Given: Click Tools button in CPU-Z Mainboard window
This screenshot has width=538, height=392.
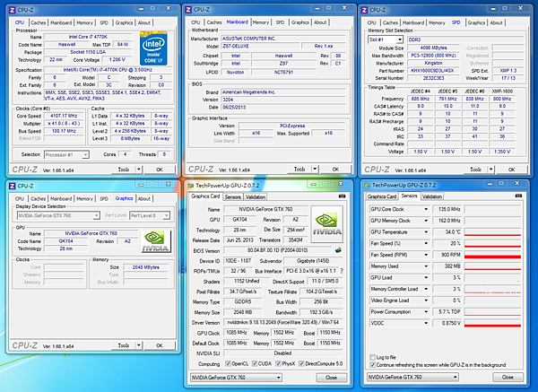Looking at the screenshot, I should tap(299, 169).
